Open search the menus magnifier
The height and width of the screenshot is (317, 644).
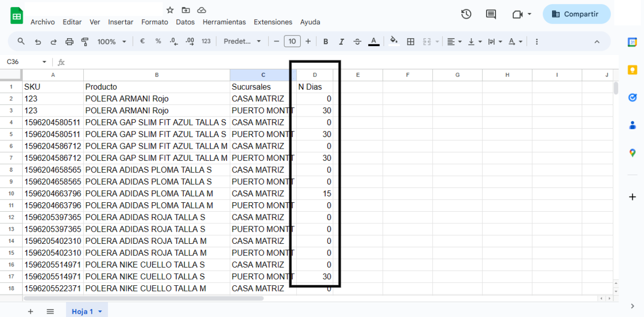21,41
